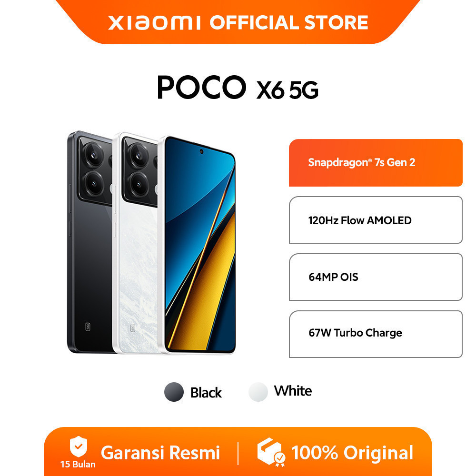Select the Black color swatch
The height and width of the screenshot is (476, 476).
tap(174, 392)
